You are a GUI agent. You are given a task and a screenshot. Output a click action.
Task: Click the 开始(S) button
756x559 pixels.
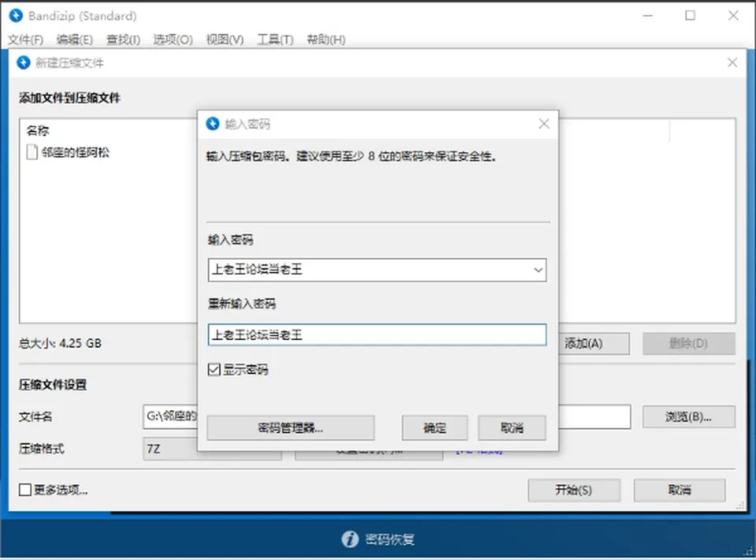click(574, 490)
